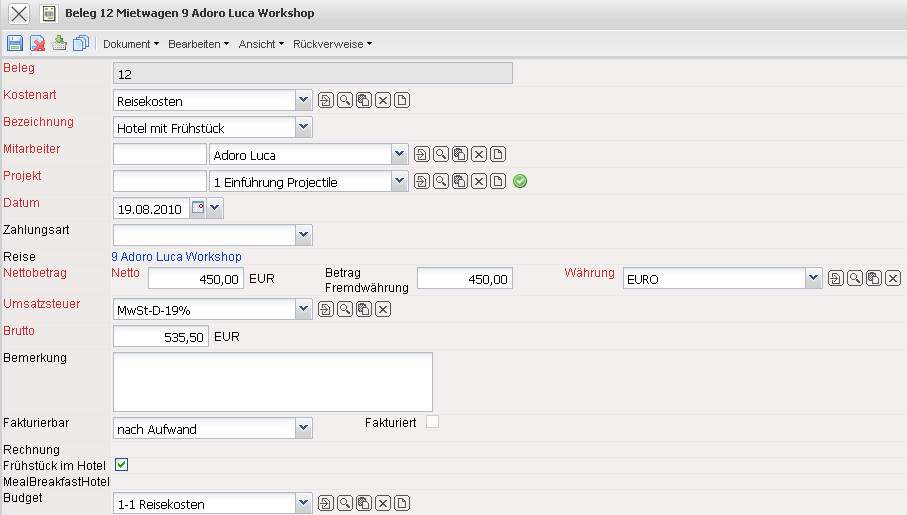907x515 pixels.
Task: Close the Beleg form with X button
Action: [x=19, y=14]
